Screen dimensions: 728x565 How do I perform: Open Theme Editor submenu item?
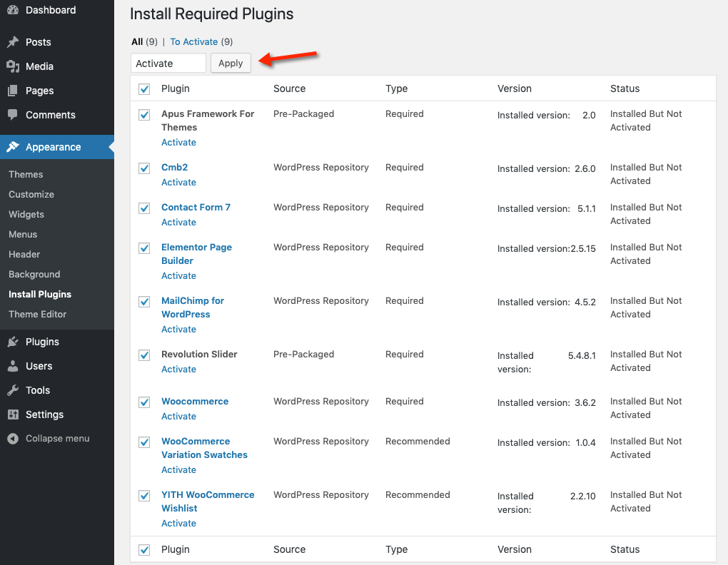pos(37,314)
